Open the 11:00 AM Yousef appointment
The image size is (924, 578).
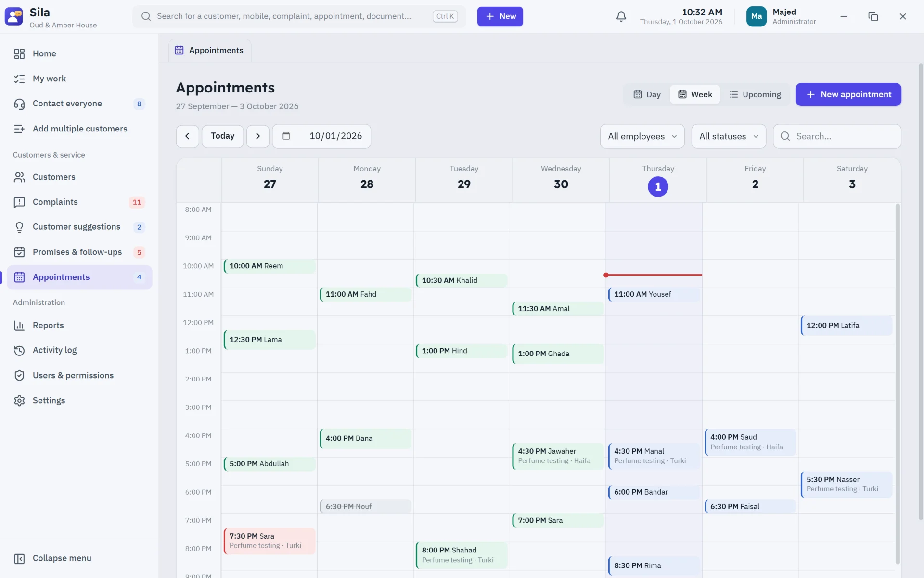click(654, 294)
